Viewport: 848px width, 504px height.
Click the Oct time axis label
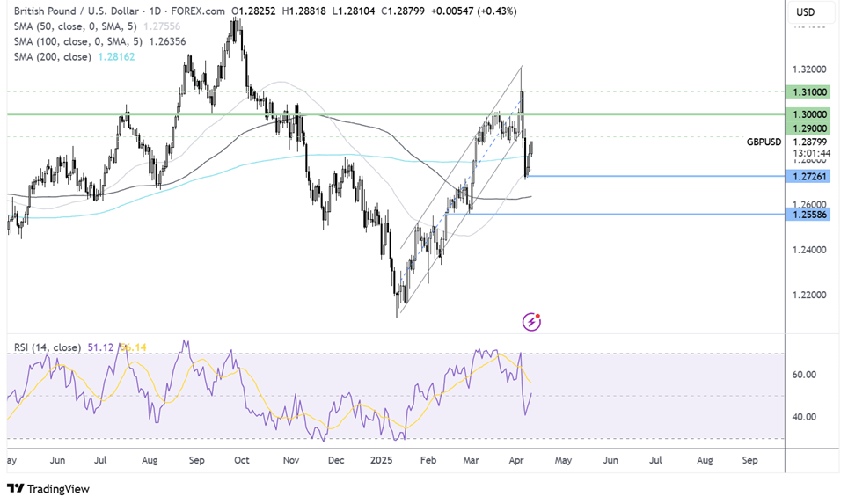pos(241,460)
